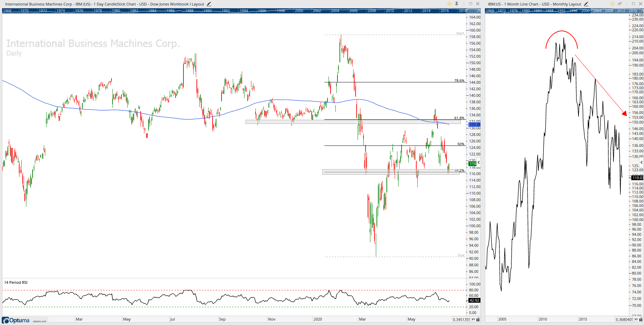Click the pencil edit icon on monthly chart title
Image resolution: width=644 pixels, height=325 pixels.
tap(586, 4)
